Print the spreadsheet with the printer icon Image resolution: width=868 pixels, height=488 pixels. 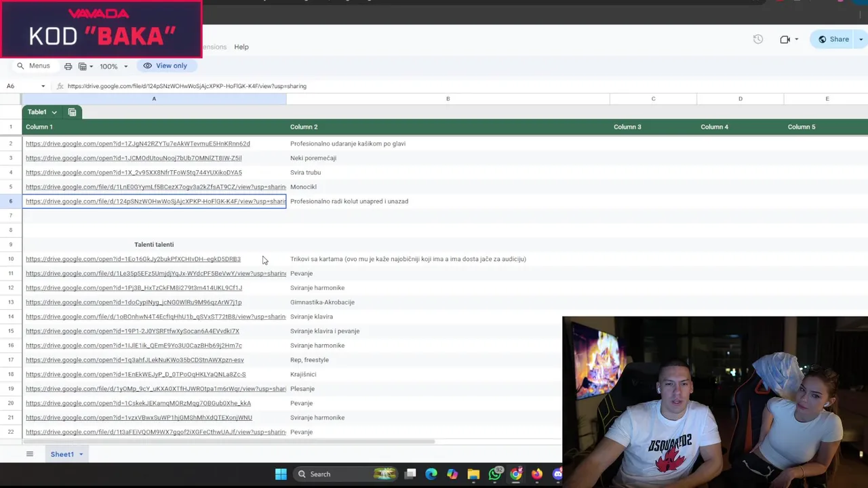(x=68, y=66)
